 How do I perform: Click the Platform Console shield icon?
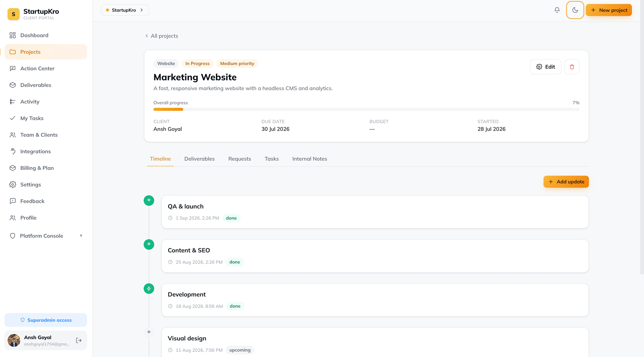coord(12,236)
